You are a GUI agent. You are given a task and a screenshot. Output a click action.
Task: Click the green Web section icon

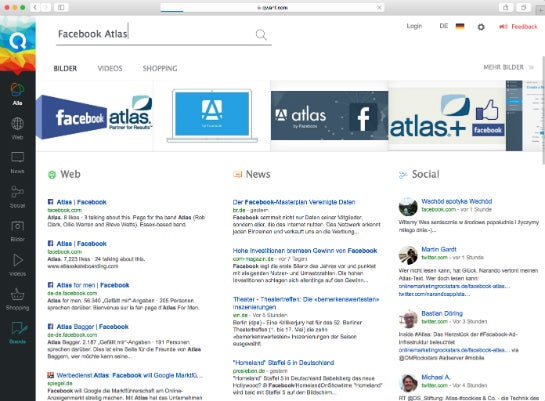pyautogui.click(x=52, y=175)
